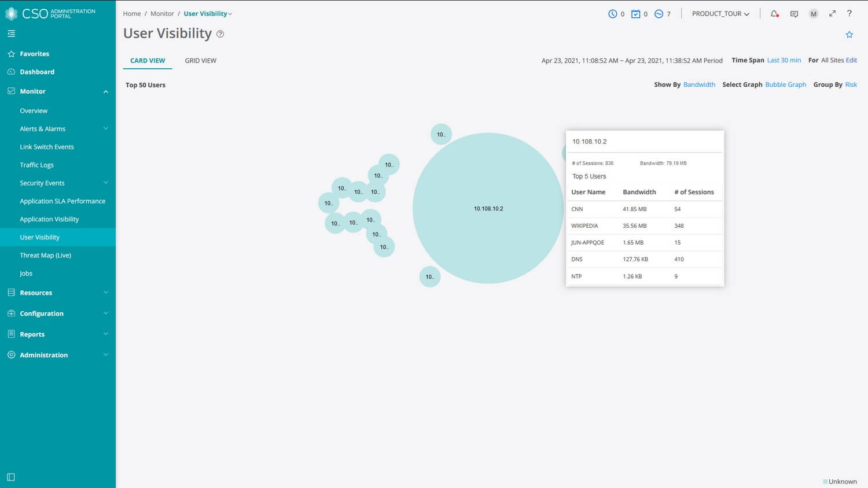
Task: Open help via the question mark icon
Action: point(849,13)
